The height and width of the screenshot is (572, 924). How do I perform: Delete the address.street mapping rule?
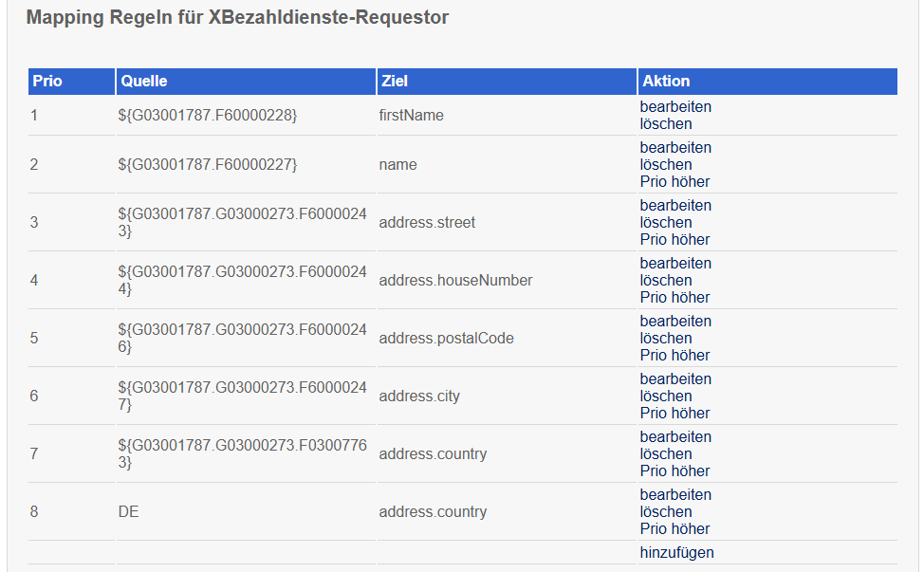pos(666,222)
